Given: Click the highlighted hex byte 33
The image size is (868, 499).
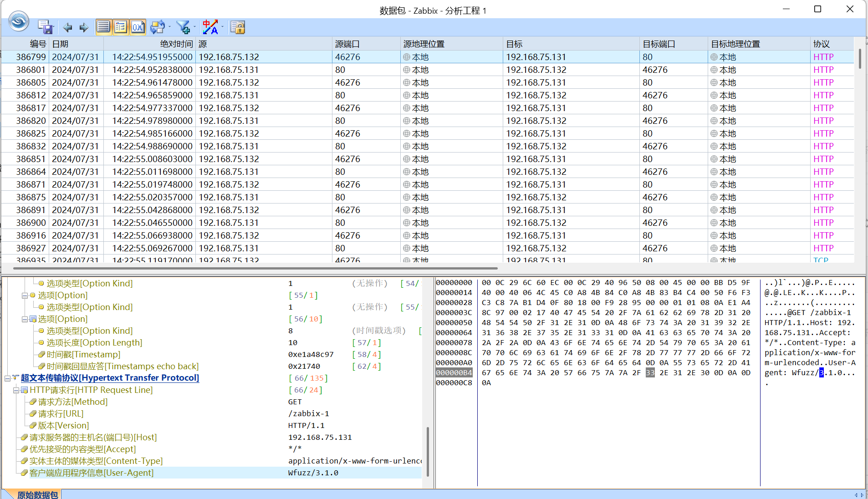Looking at the screenshot, I should coord(650,372).
